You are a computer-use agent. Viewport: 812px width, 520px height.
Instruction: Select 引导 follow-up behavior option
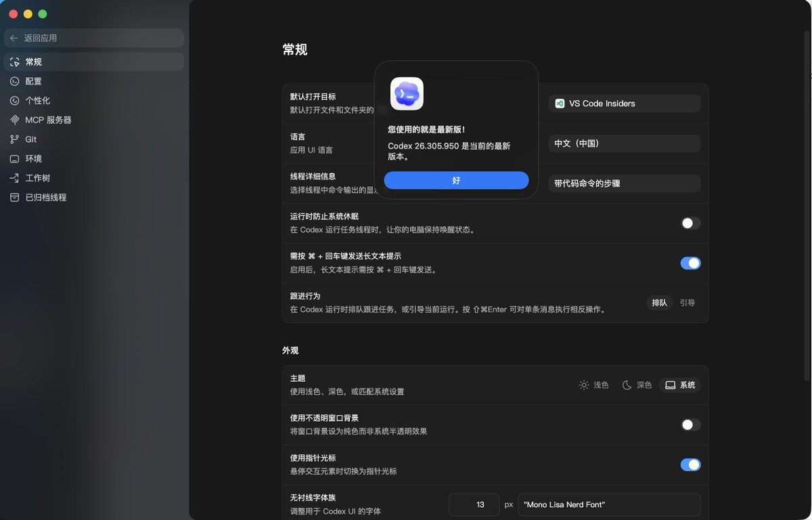point(687,303)
